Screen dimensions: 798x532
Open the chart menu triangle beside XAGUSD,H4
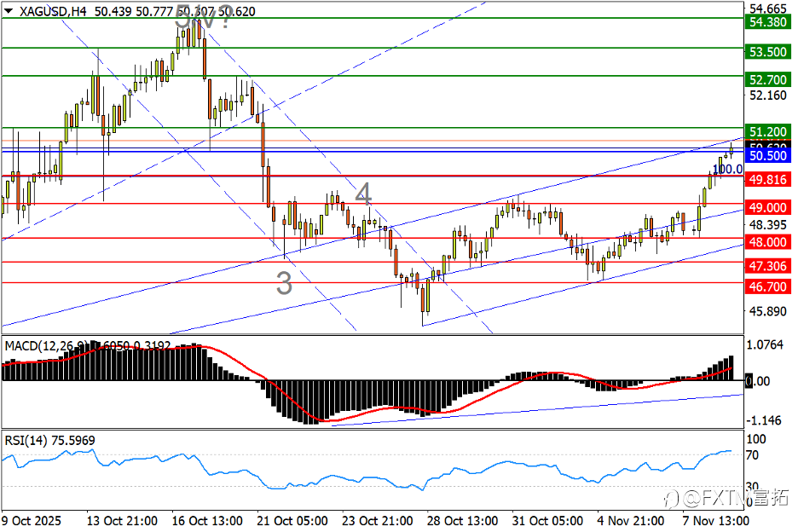(x=9, y=11)
